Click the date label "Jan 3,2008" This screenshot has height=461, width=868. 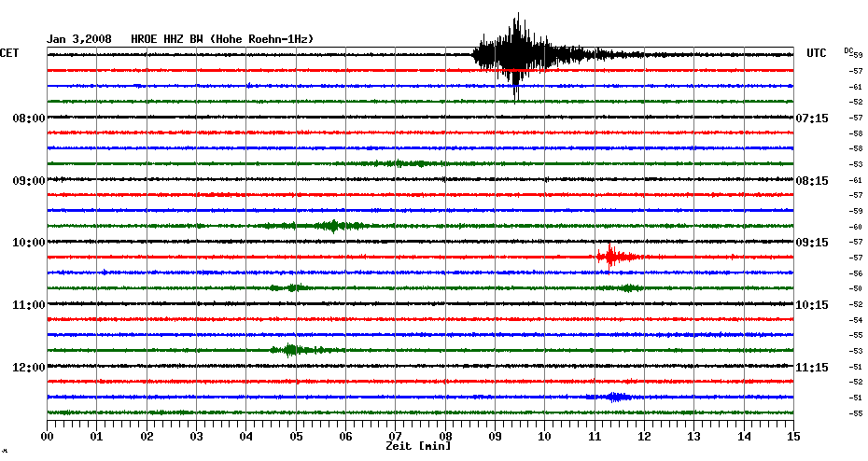(78, 39)
